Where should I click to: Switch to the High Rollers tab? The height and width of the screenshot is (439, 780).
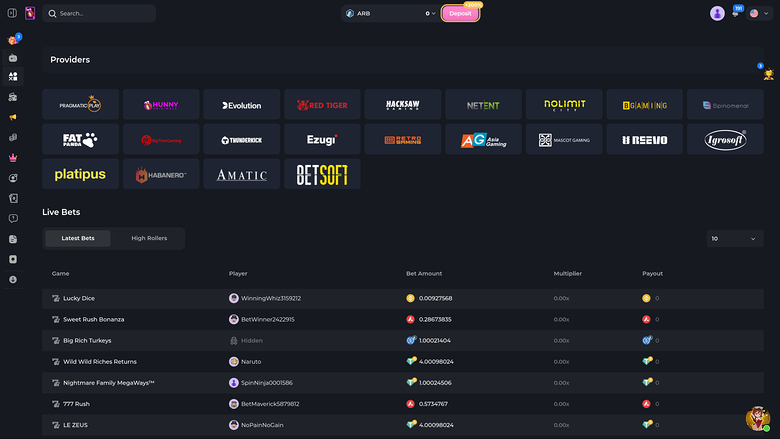(x=149, y=238)
